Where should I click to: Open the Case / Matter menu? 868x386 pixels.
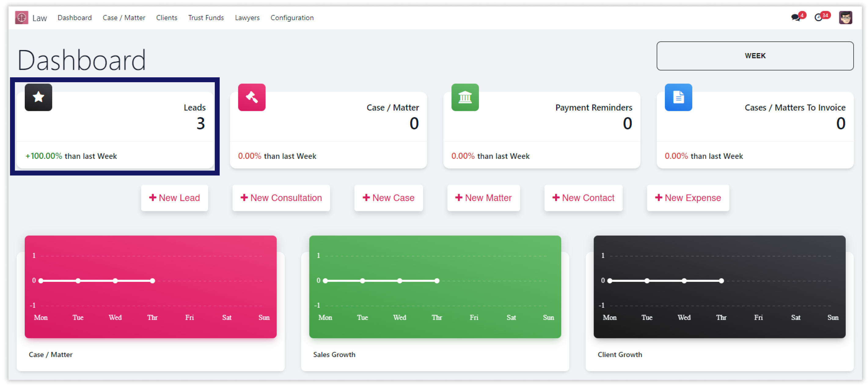124,17
